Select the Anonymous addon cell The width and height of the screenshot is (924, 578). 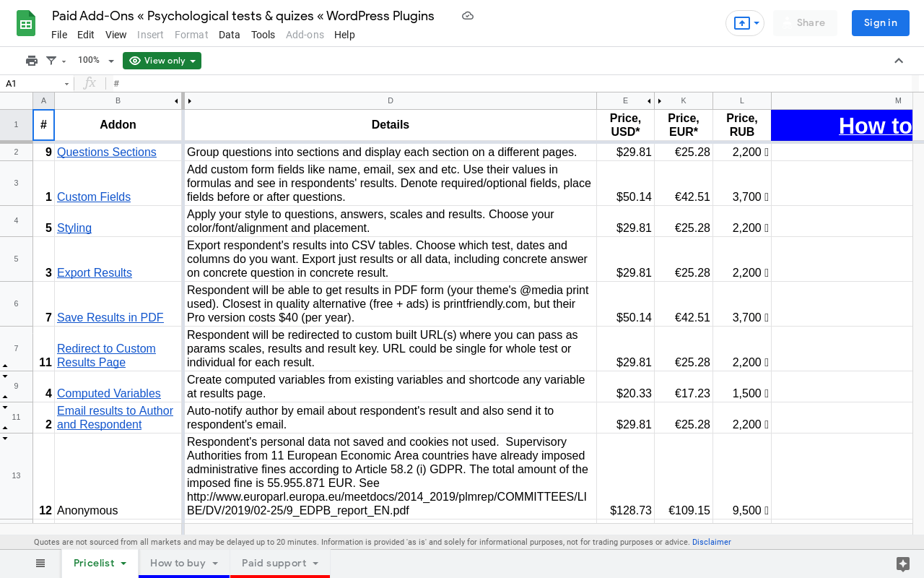(118, 476)
